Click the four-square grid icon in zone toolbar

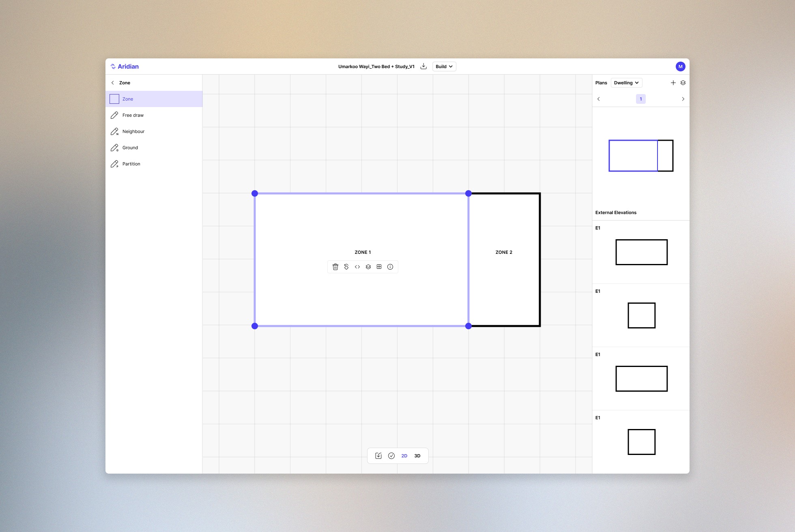click(379, 267)
